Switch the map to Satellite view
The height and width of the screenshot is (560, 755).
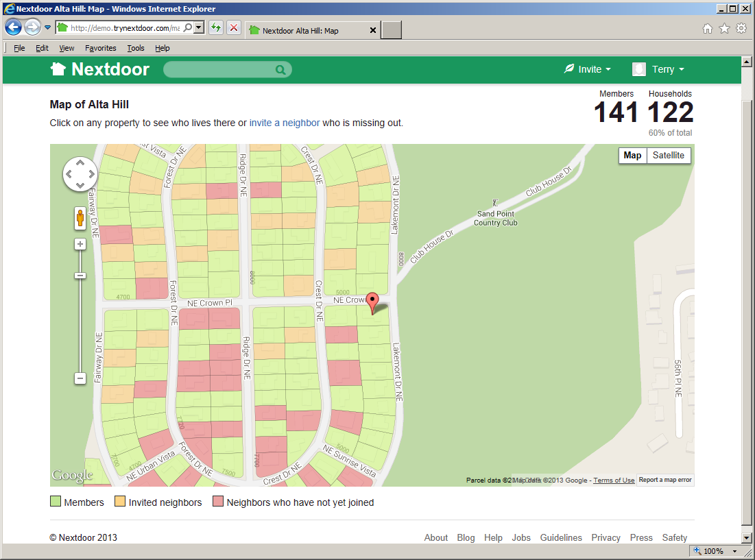click(669, 156)
